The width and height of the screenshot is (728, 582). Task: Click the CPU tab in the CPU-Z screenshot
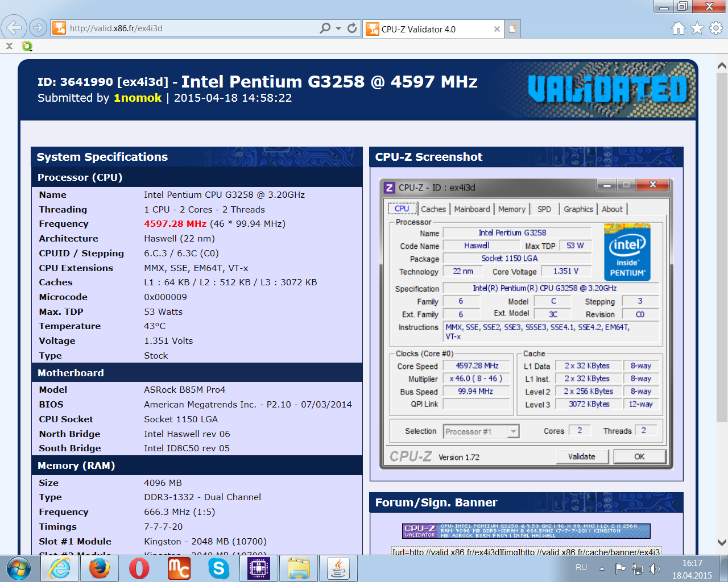tap(402, 209)
